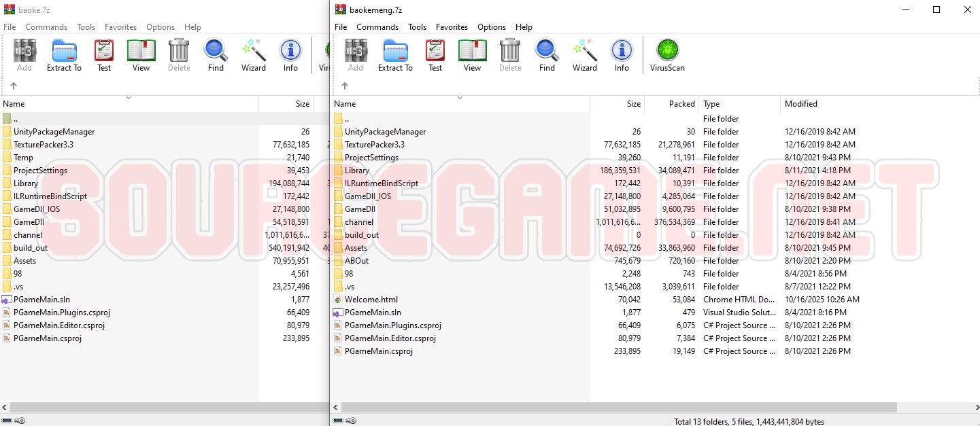Click Info icon in baoke.7z toolbar

(x=290, y=55)
